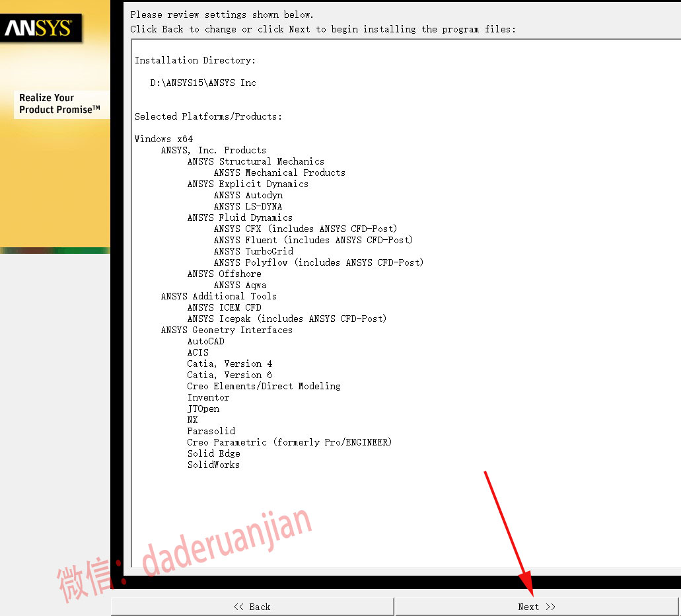This screenshot has width=681, height=616.
Task: Select ANSYS Offshore entry
Action: point(224,274)
